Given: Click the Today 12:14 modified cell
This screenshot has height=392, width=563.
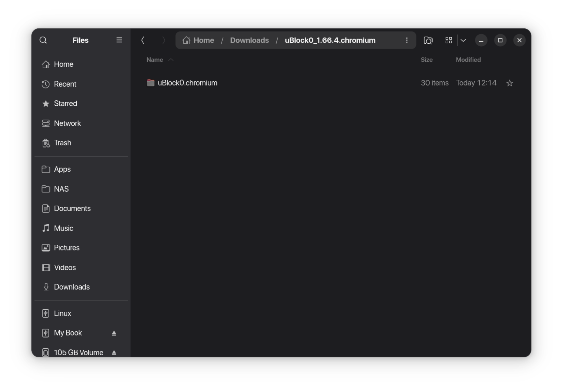Looking at the screenshot, I should click(x=476, y=83).
